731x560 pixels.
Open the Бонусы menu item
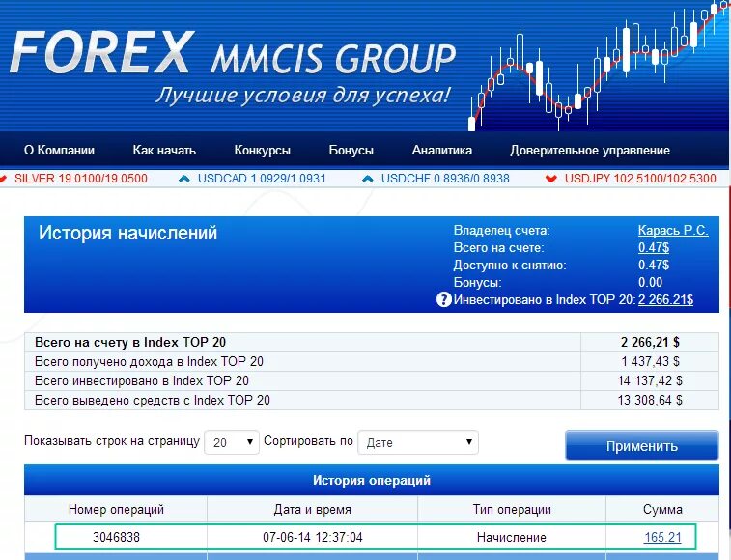coord(351,151)
